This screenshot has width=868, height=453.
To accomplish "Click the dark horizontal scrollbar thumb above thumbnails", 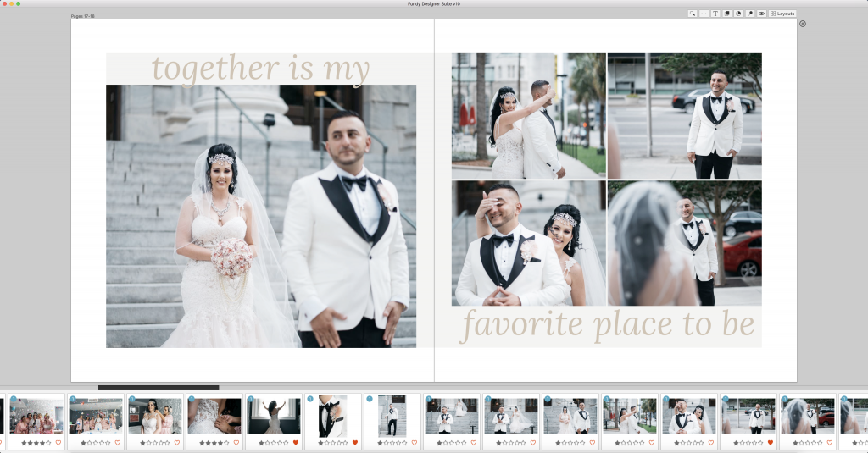I will 159,388.
